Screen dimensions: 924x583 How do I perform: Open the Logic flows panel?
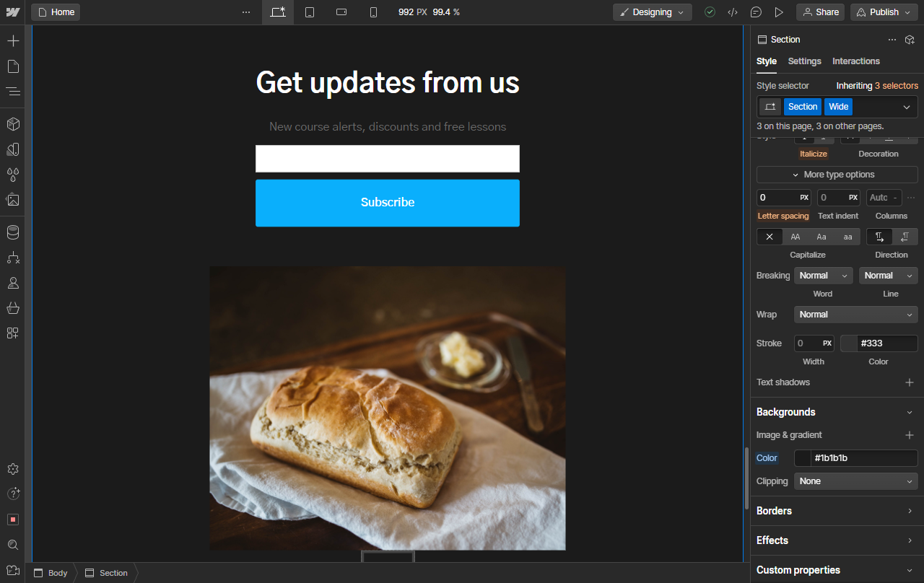click(13, 258)
